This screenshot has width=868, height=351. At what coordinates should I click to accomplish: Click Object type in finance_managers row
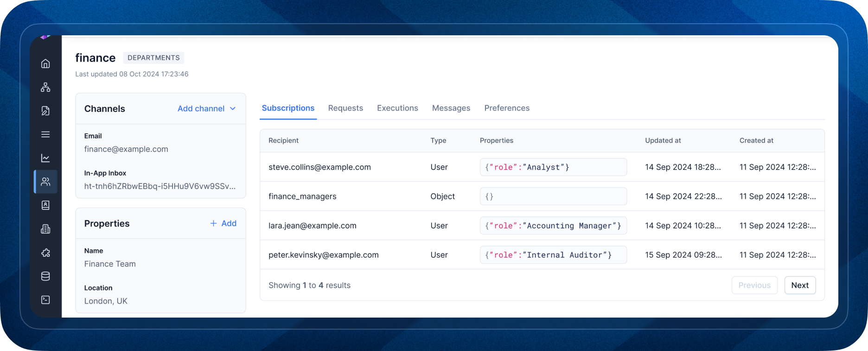(x=442, y=196)
